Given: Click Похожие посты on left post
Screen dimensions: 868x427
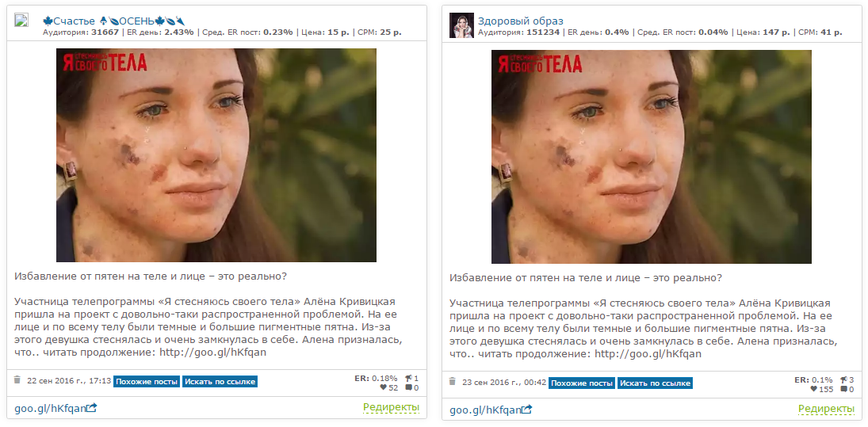Looking at the screenshot, I should 147,381.
